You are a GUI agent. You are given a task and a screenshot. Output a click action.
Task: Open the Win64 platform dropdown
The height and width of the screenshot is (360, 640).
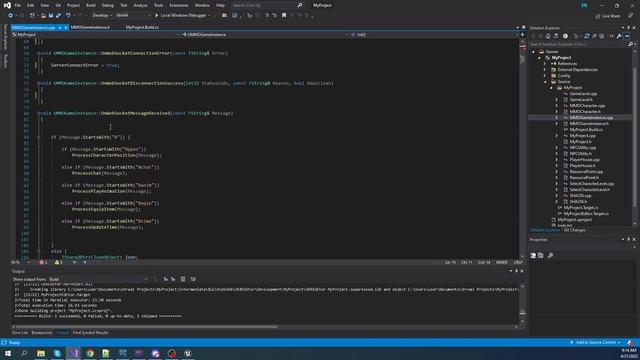click(x=133, y=16)
